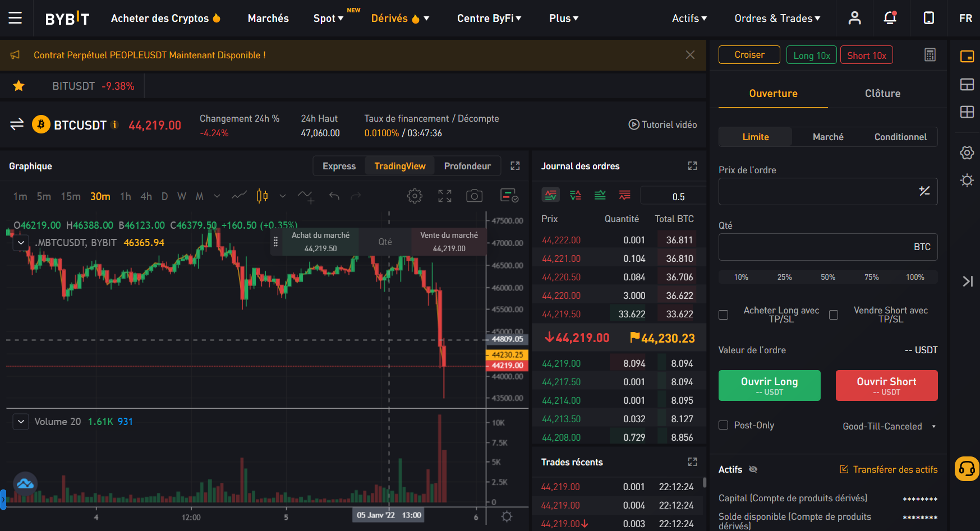
Task: Open the customer support headset icon
Action: [967, 469]
